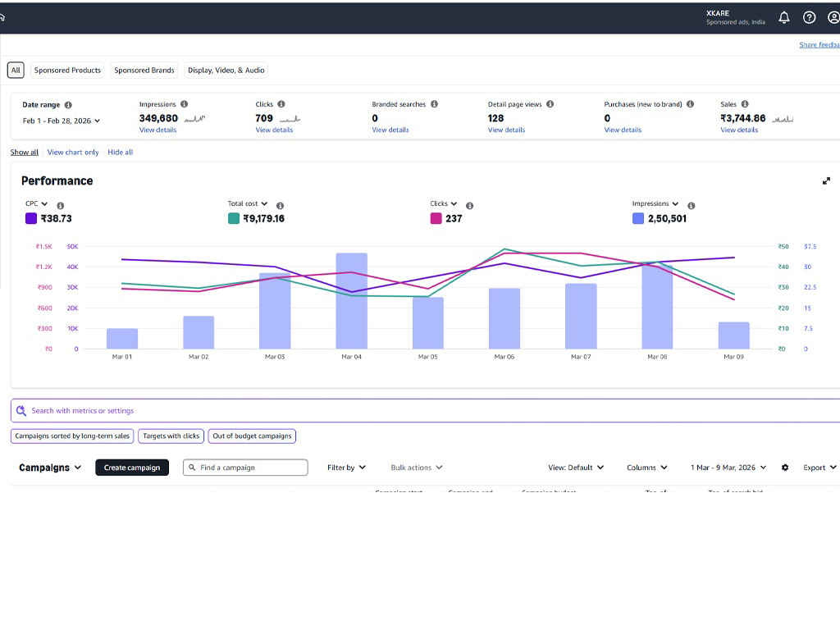The width and height of the screenshot is (840, 630).
Task: Open the campaigns table settings gear
Action: pyautogui.click(x=785, y=468)
